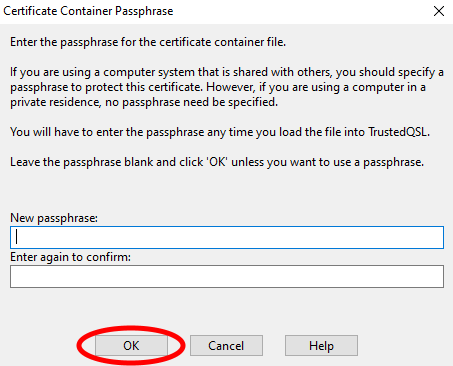Confirm a blank passphrase with the circled OK

pos(131,346)
